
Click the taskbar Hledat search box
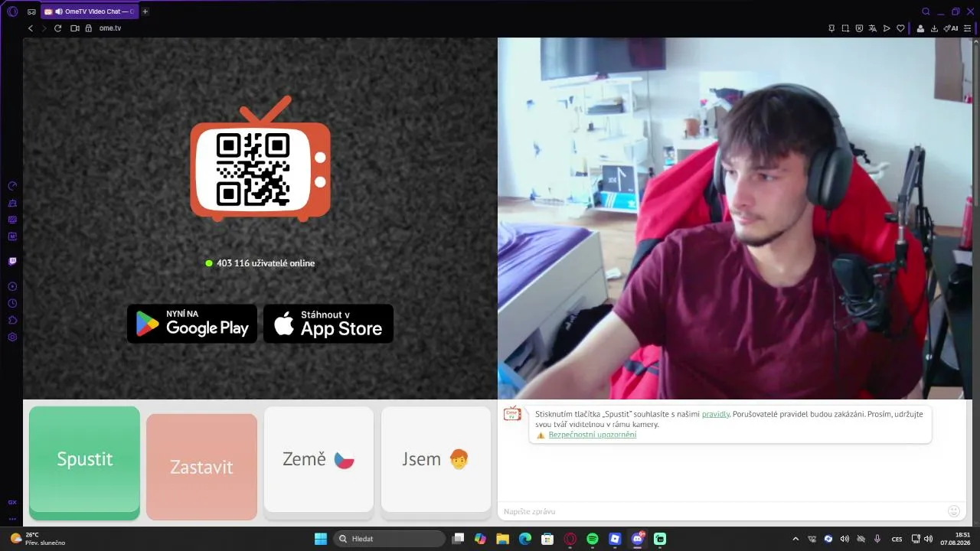389,539
